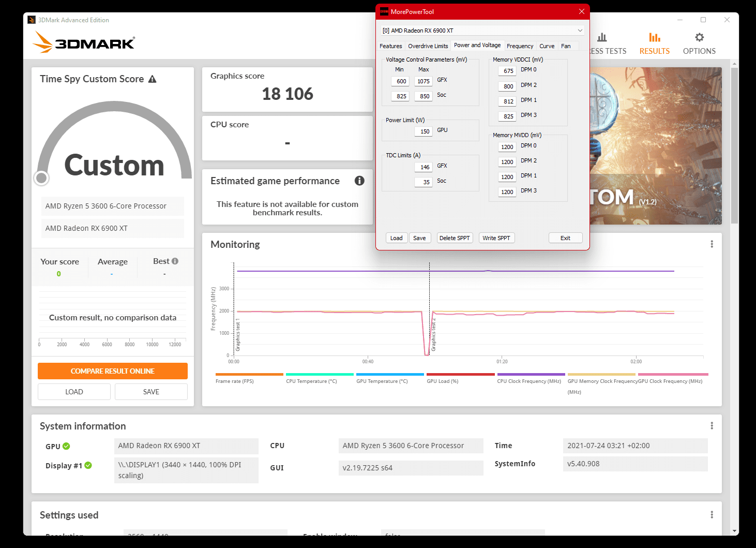756x548 pixels.
Task: Maximize the 3DMark window
Action: pos(703,20)
